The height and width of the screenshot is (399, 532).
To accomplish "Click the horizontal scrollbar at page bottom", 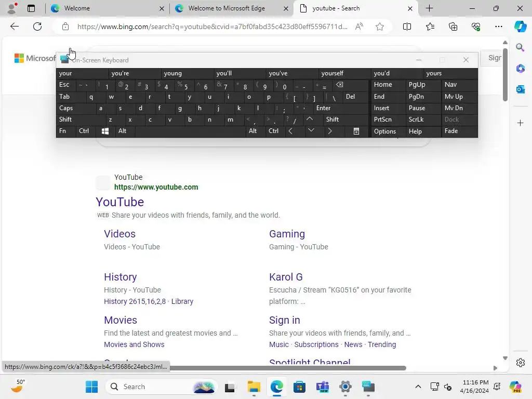I will [288, 368].
